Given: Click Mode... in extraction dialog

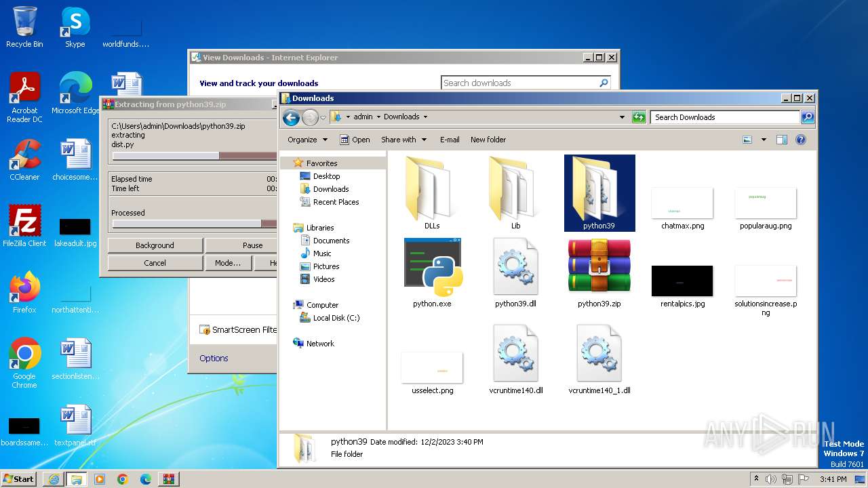Looking at the screenshot, I should pyautogui.click(x=228, y=263).
